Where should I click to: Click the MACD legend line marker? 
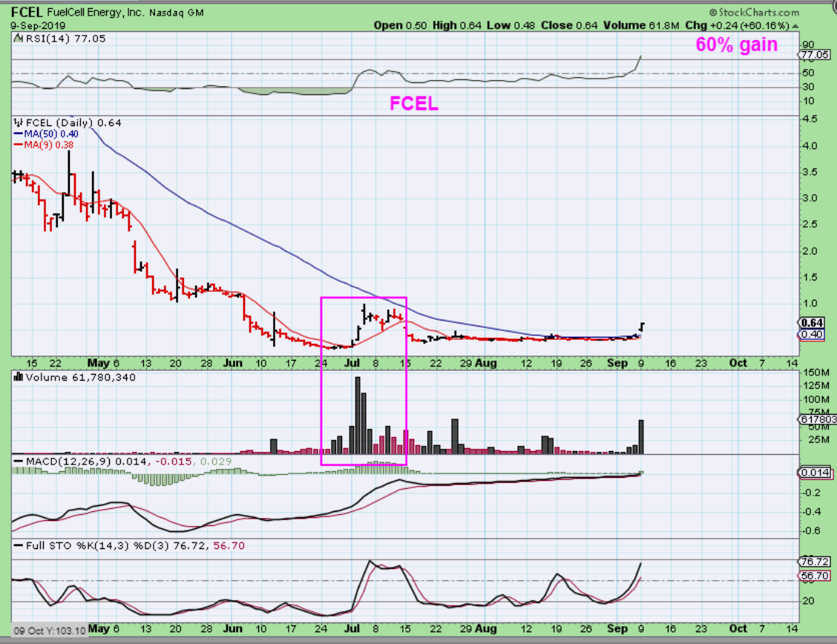click(x=18, y=461)
